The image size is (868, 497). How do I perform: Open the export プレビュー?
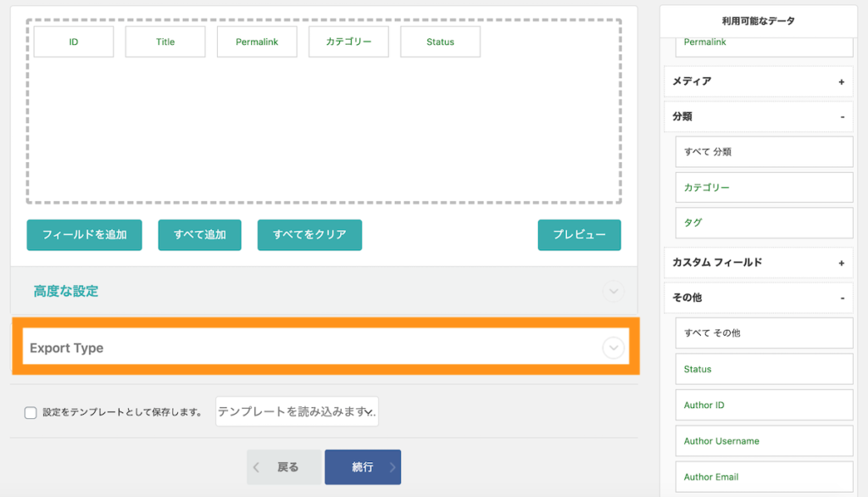[579, 235]
